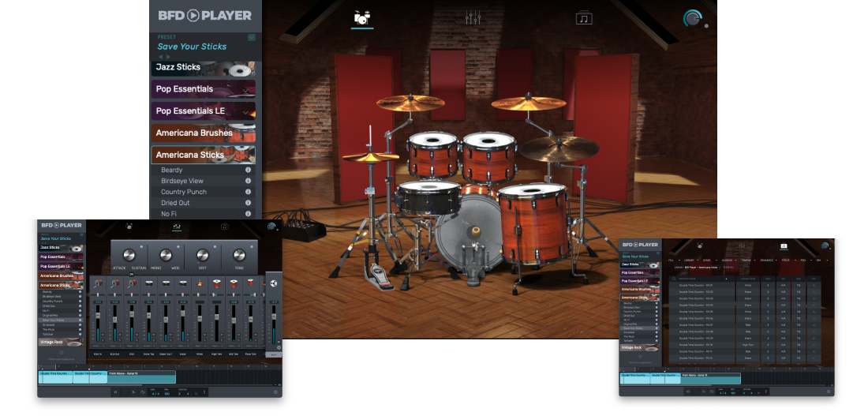Hit the hi-hat cymbals on the kit
The width and height of the screenshot is (868, 416).
(370, 157)
